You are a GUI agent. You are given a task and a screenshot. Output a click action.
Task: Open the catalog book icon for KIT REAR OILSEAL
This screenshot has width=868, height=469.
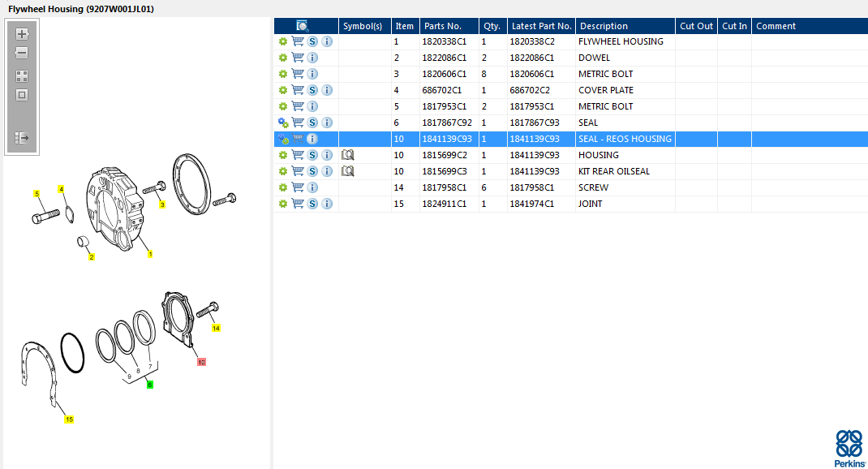tap(348, 171)
